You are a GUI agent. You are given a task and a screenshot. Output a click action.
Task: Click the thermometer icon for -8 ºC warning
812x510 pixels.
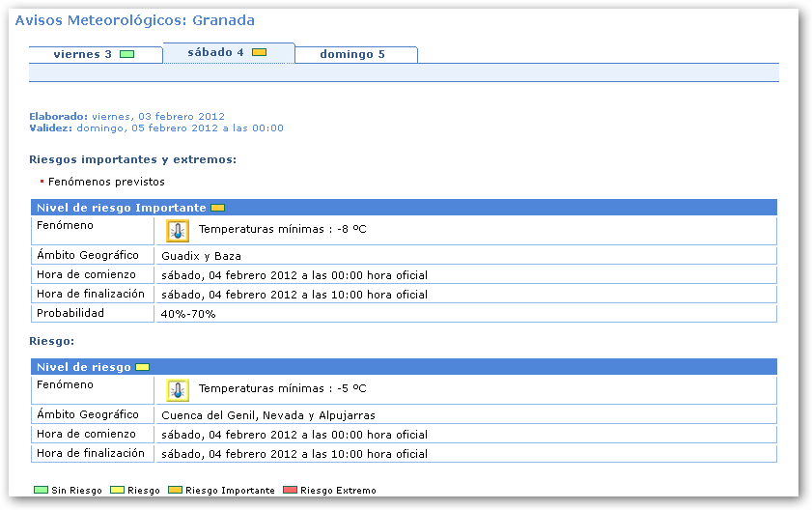[178, 231]
